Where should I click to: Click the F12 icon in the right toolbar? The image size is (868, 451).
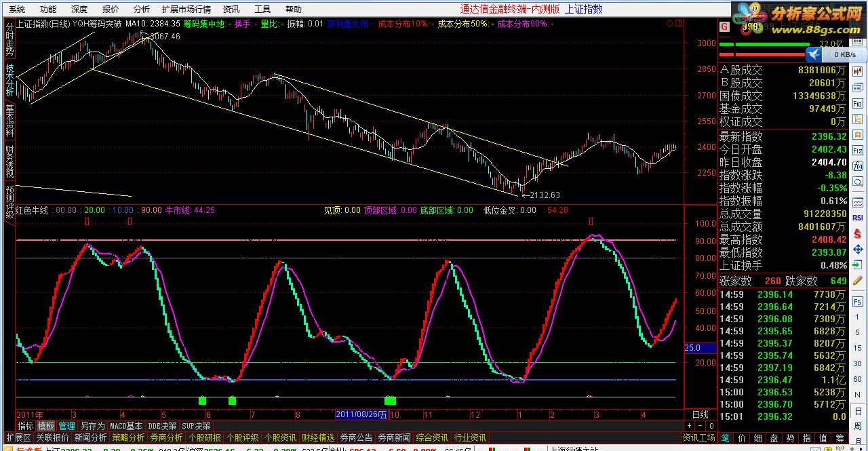click(x=857, y=151)
